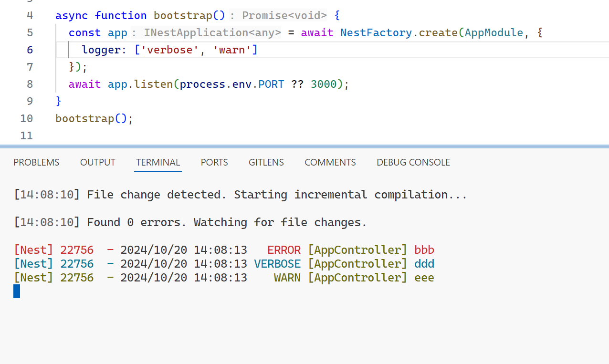609x364 pixels.
Task: Place cursor on the 'warn' string
Action: click(x=232, y=50)
